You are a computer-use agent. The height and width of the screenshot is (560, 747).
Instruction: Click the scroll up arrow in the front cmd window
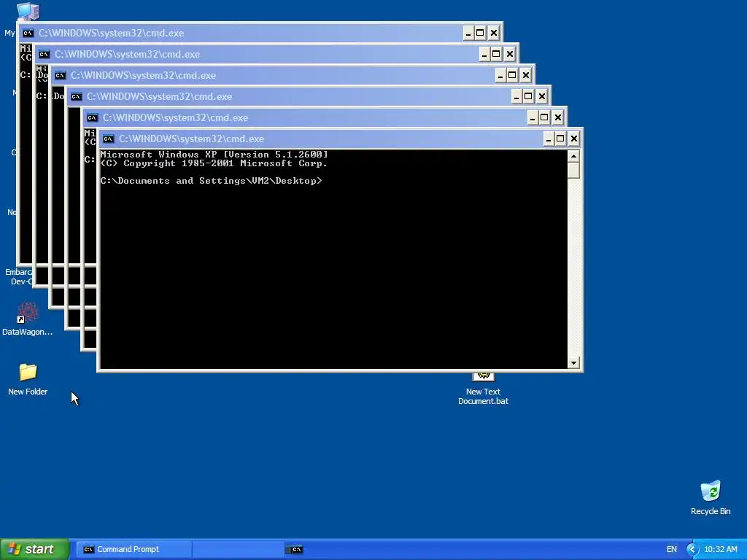tap(573, 156)
